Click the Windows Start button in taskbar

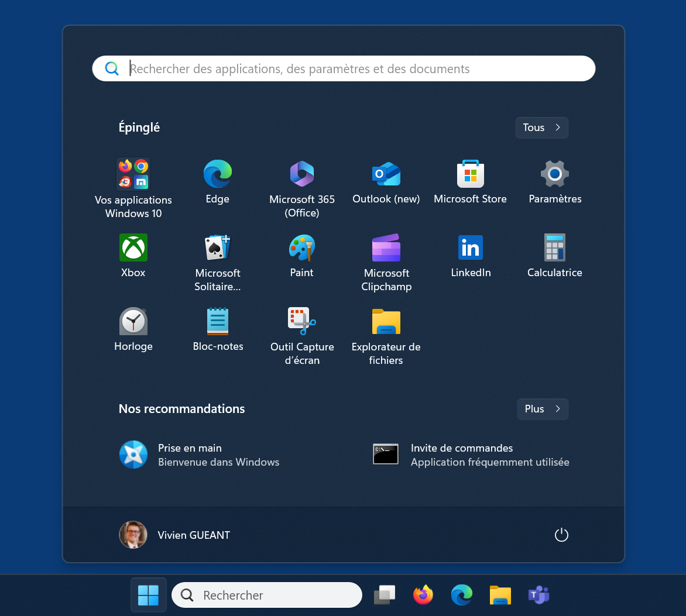[148, 595]
